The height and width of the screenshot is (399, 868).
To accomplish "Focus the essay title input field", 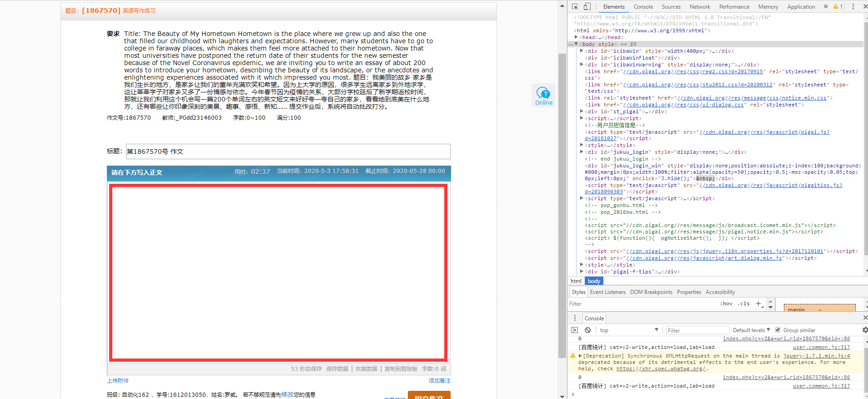I will (288, 152).
